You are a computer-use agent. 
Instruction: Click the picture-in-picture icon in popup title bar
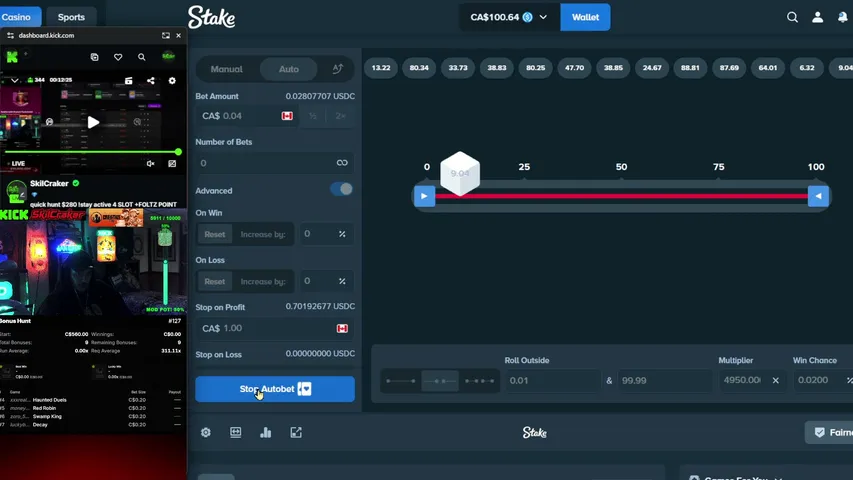pos(166,35)
